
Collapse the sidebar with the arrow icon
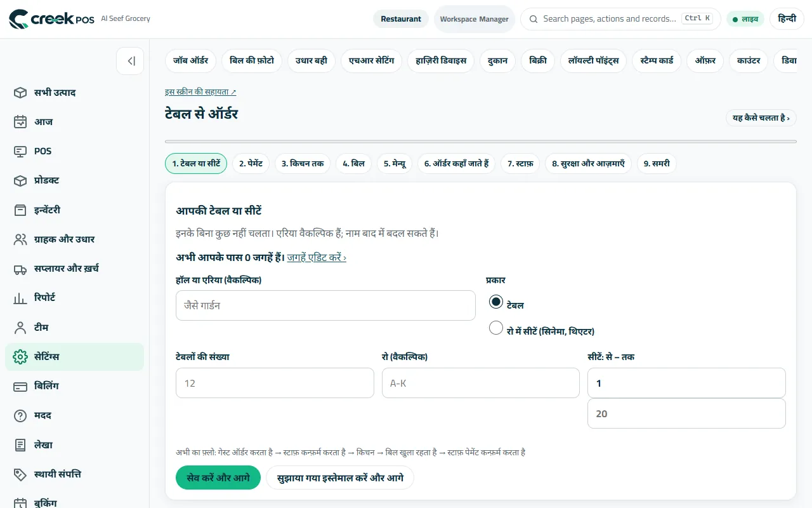(x=130, y=61)
